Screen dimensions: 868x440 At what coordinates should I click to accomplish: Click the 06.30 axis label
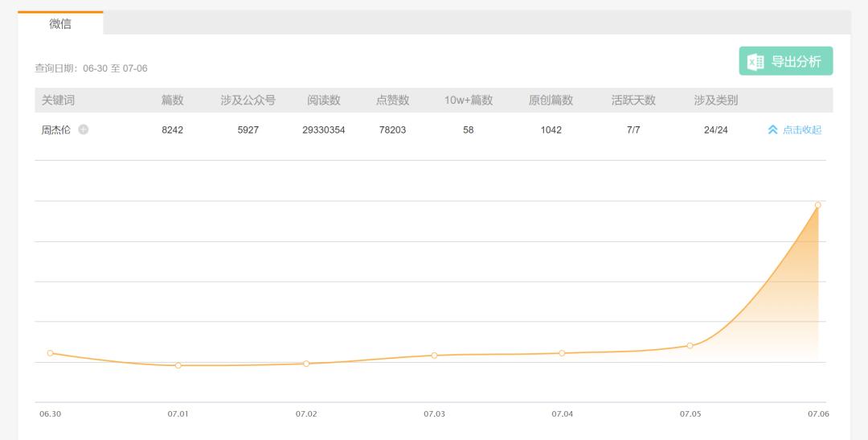pyautogui.click(x=51, y=414)
